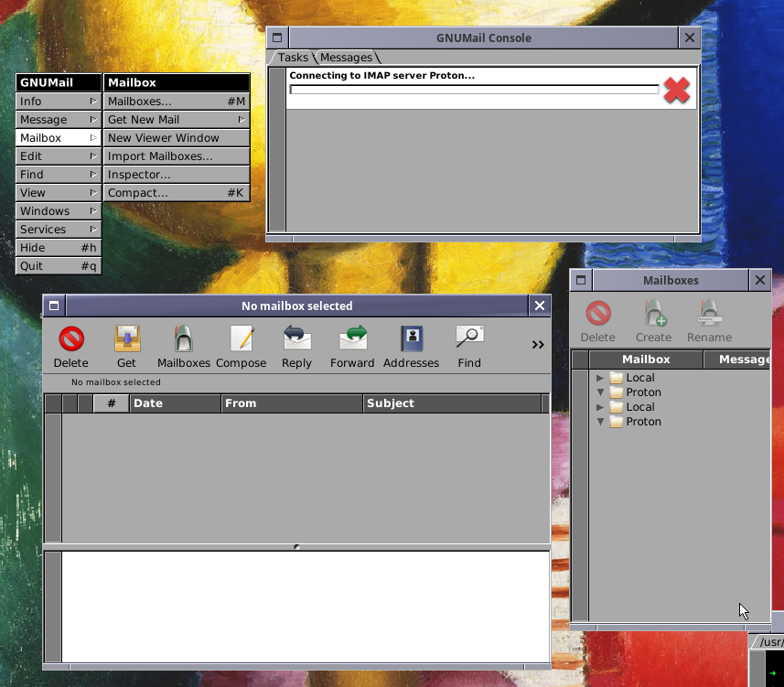Click the Find magnifier icon

(469, 338)
